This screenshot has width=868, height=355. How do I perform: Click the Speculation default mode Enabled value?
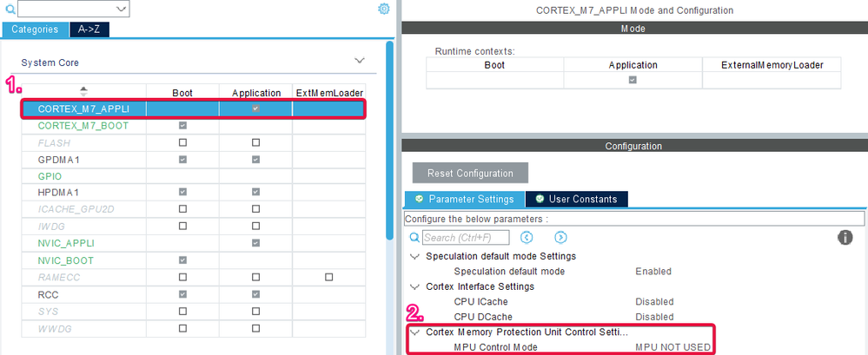pos(653,272)
